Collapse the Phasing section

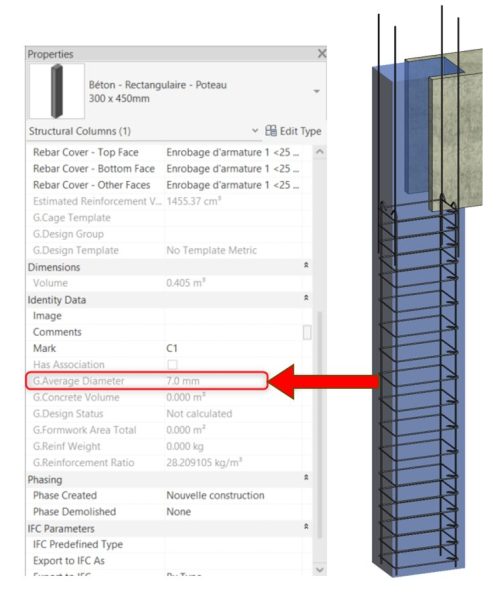tap(306, 477)
